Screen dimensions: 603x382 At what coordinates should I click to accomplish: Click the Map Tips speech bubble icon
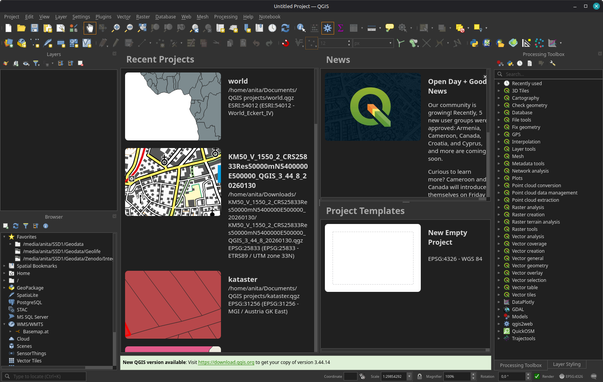coord(390,28)
